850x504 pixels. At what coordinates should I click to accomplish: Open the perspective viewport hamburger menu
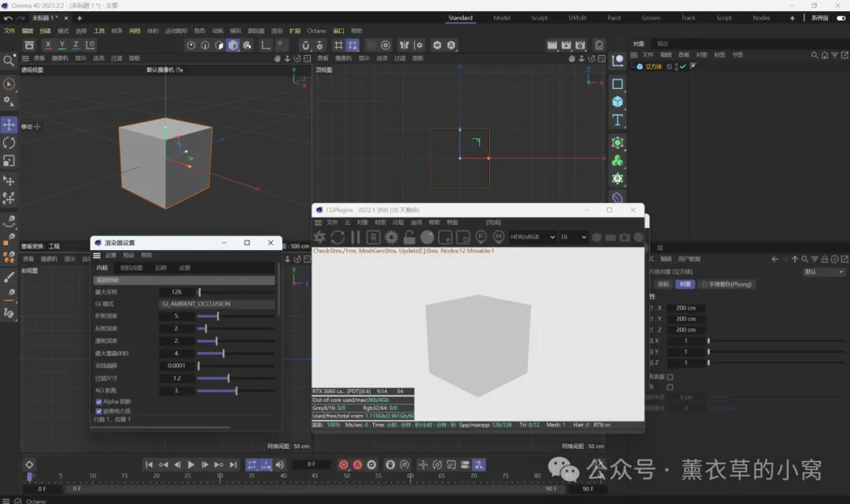[x=25, y=58]
